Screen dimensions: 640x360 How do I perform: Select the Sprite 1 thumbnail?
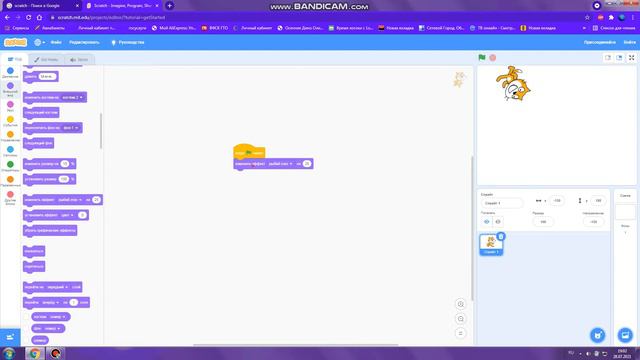(491, 244)
